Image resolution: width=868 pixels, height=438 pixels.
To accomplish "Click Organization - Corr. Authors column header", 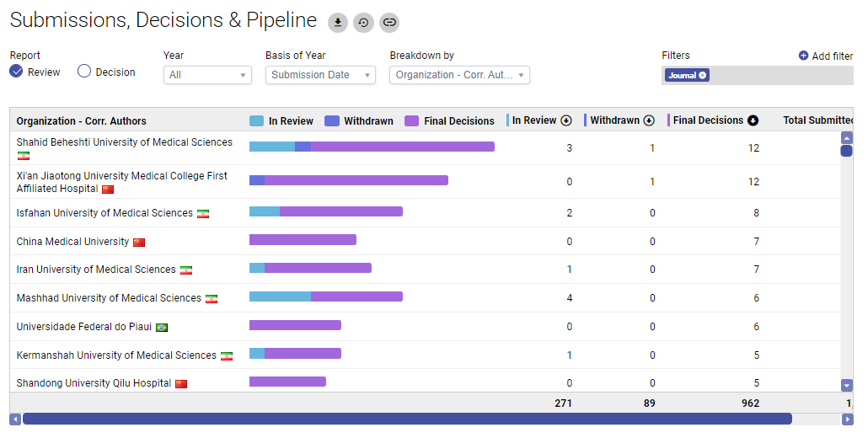I will pos(81,121).
